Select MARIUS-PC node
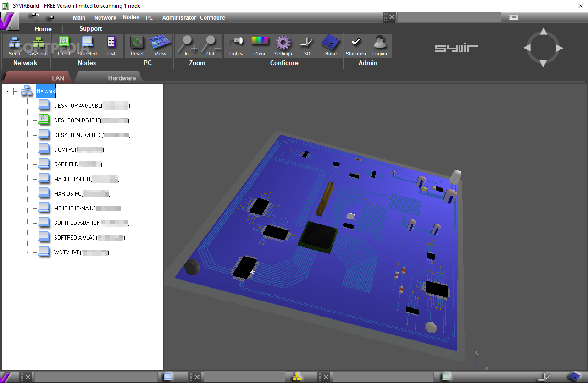 [82, 194]
